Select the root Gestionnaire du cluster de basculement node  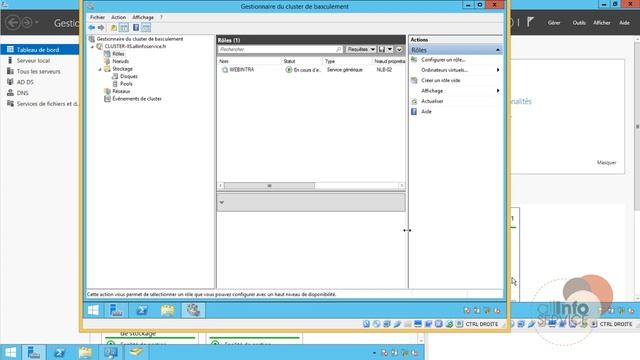click(140, 39)
